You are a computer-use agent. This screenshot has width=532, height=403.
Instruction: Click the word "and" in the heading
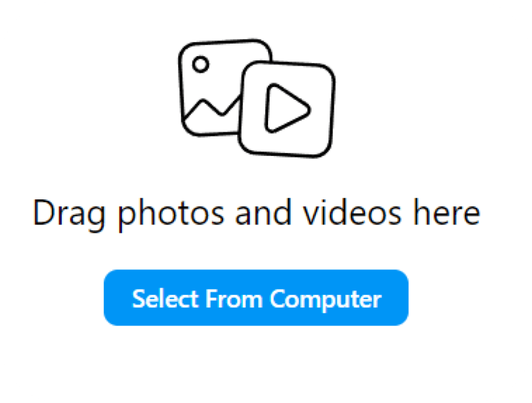click(x=263, y=213)
